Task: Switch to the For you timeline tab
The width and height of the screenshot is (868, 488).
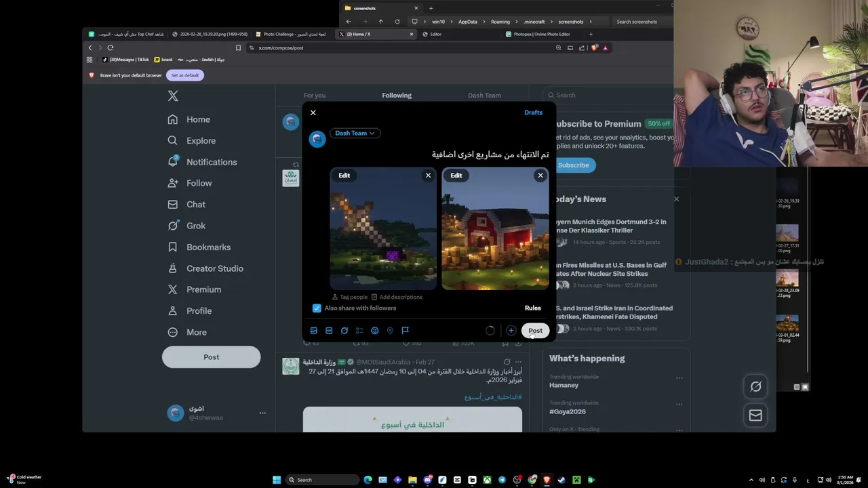Action: tap(315, 96)
